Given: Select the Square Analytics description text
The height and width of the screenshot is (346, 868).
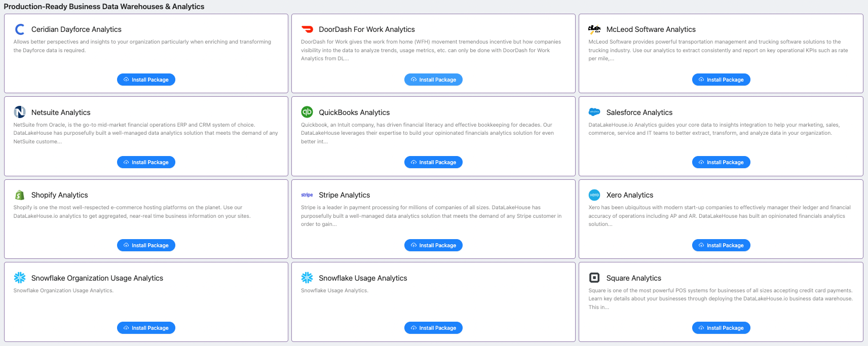Looking at the screenshot, I should [x=720, y=298].
